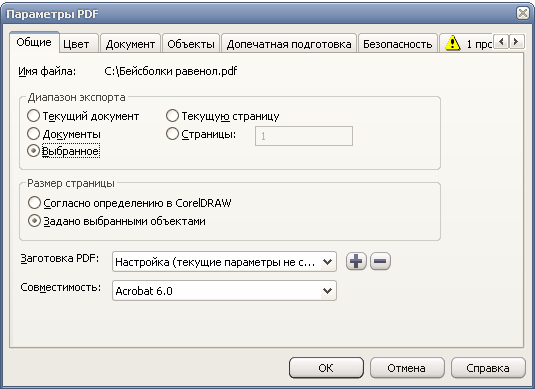
Task: Click the Отмена button
Action: (407, 368)
